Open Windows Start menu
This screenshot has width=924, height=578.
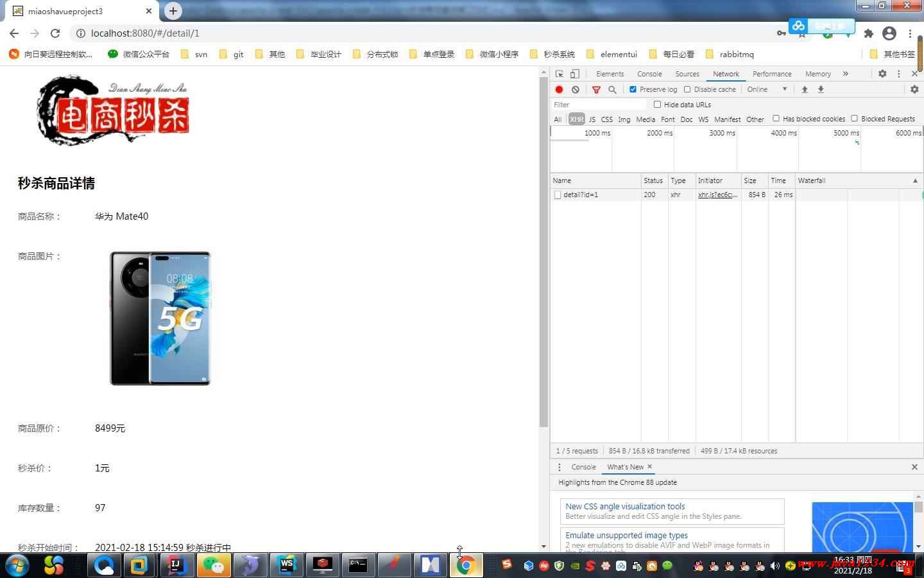click(x=16, y=565)
